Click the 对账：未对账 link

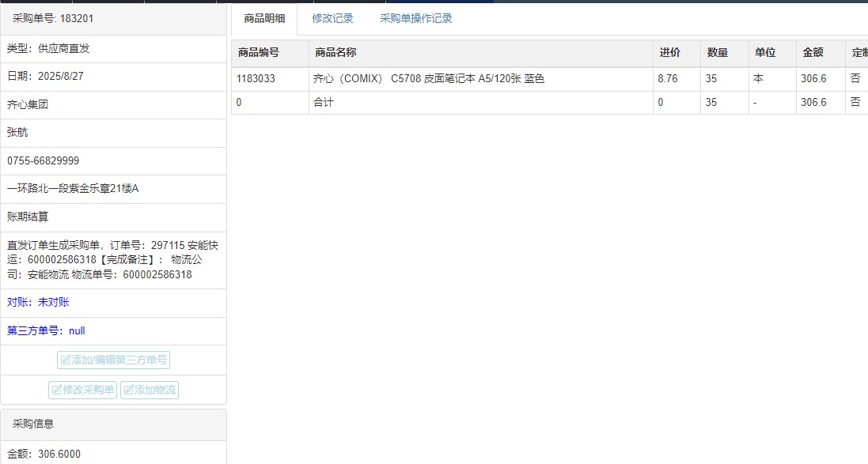pos(38,303)
